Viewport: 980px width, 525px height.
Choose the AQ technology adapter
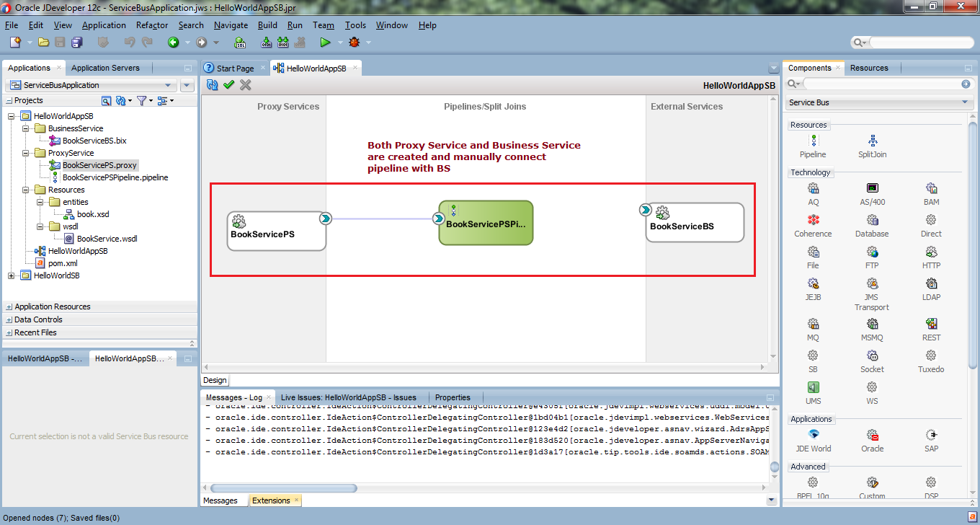click(813, 193)
